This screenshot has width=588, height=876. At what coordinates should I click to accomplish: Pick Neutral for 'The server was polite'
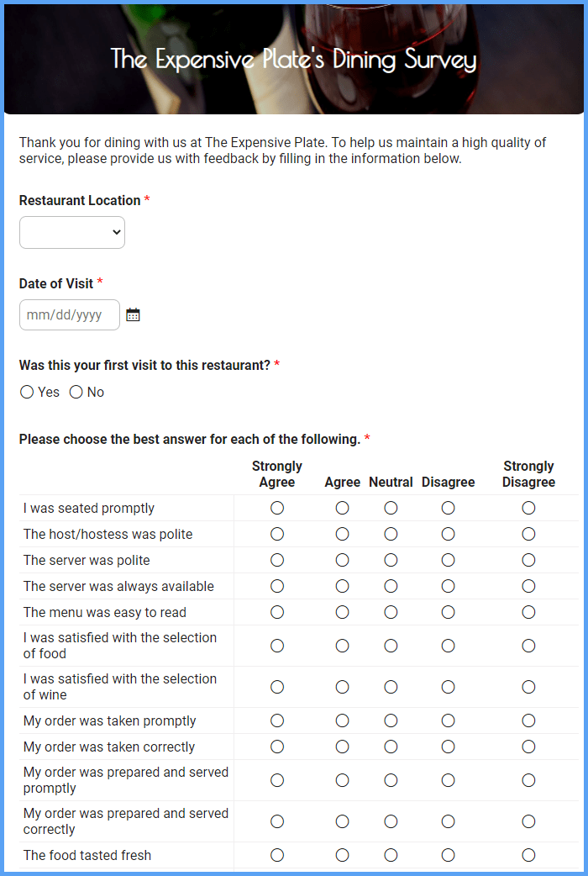pyautogui.click(x=391, y=560)
